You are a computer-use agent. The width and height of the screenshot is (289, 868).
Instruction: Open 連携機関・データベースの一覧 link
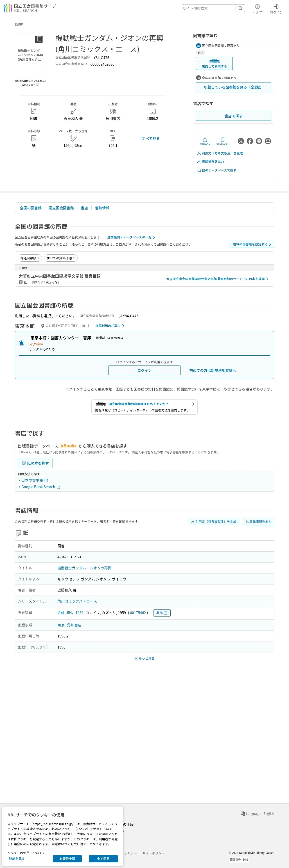pos(131,237)
